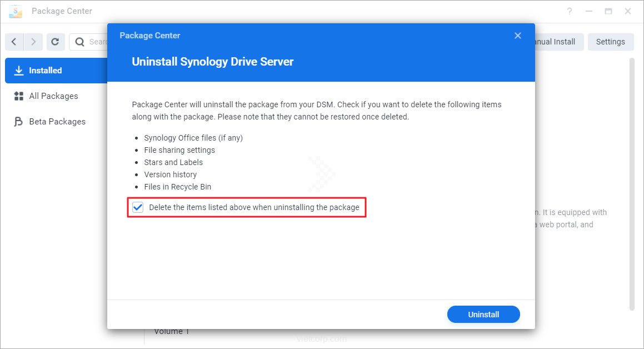Screen dimensions: 644x349
Task: Go forward with the right arrow button
Action: pyautogui.click(x=33, y=42)
